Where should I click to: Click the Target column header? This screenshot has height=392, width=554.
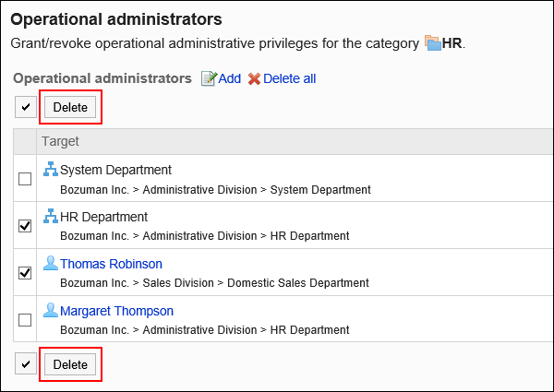61,141
